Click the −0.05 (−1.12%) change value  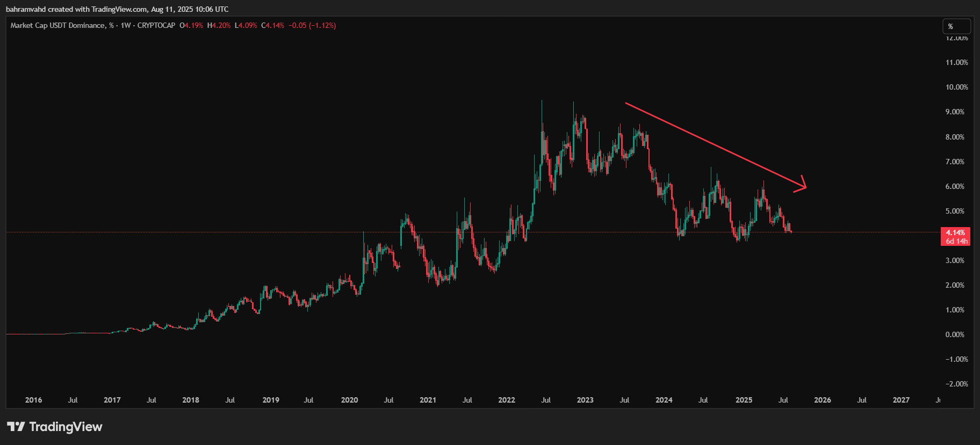312,25
